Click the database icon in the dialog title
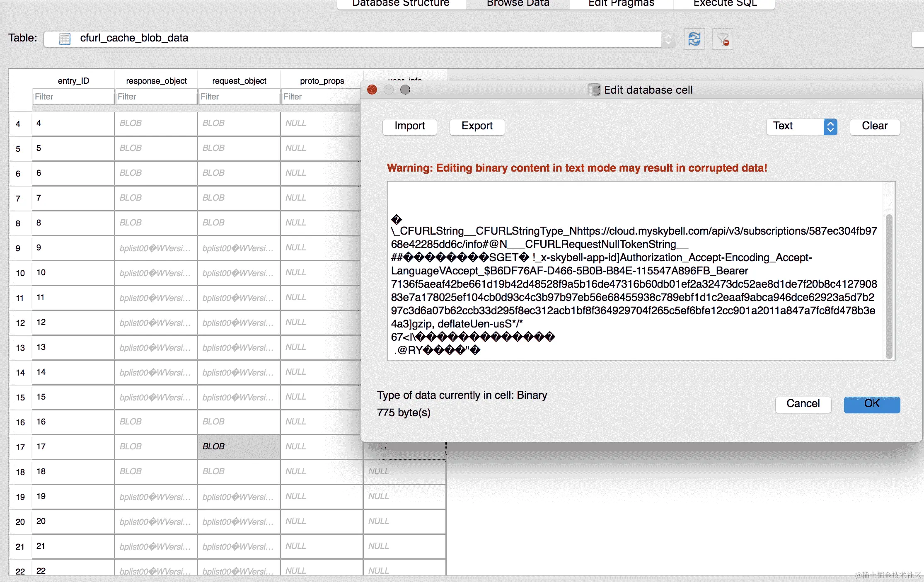Screen dimensions: 924x582 594,90
